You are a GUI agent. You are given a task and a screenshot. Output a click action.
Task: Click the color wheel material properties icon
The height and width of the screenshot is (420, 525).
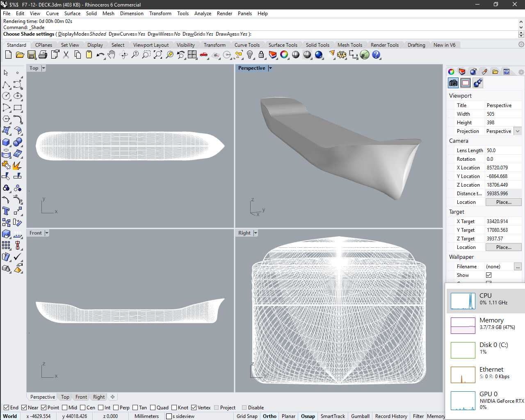pyautogui.click(x=451, y=72)
